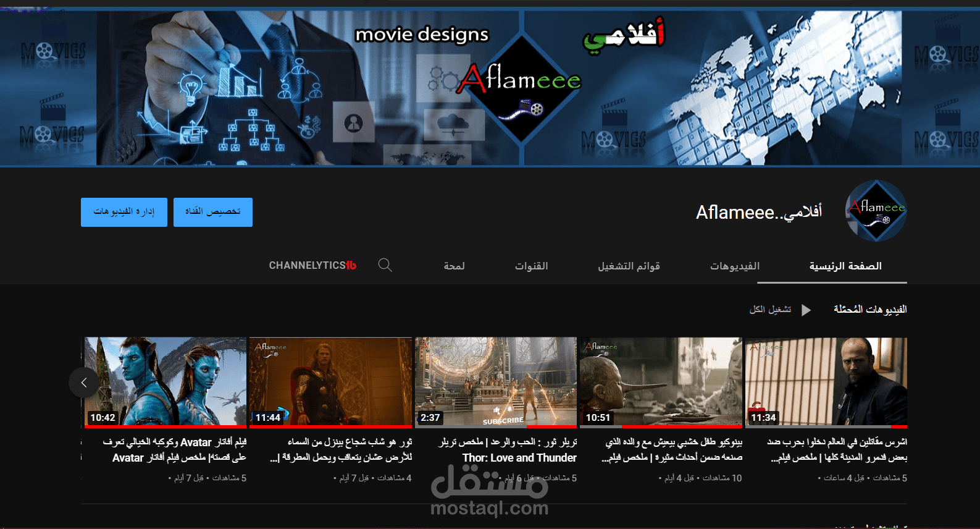This screenshot has width=980, height=529.
Task: Click the 10 مشاهدات views text
Action: (722, 478)
